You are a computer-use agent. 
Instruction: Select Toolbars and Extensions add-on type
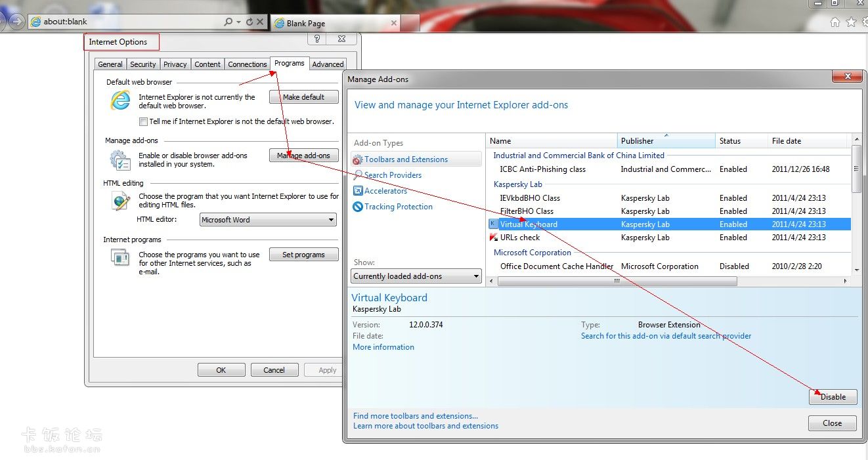coord(416,159)
